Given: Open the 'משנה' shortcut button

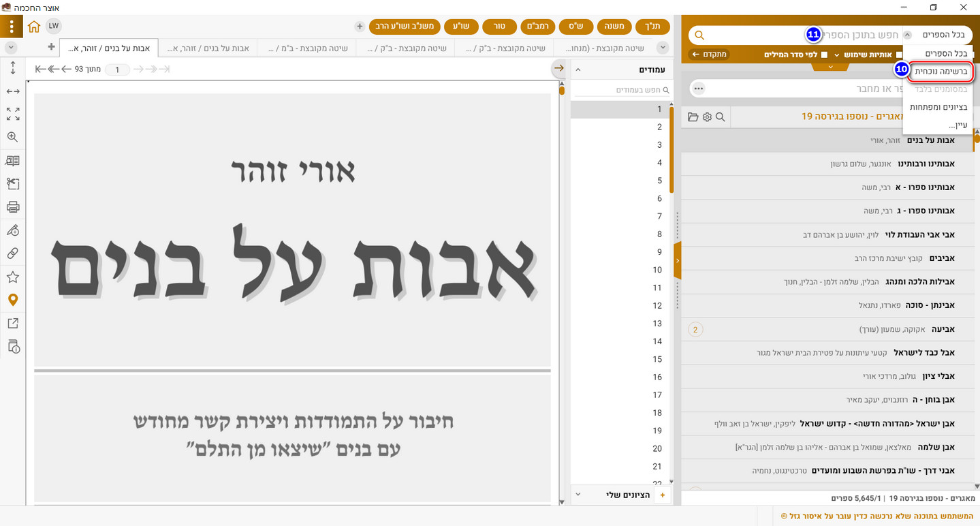Looking at the screenshot, I should 614,27.
